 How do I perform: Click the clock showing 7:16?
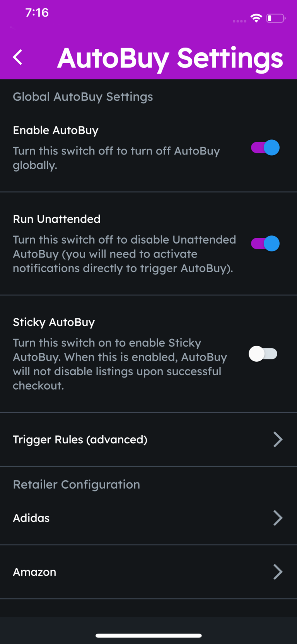pyautogui.click(x=37, y=12)
